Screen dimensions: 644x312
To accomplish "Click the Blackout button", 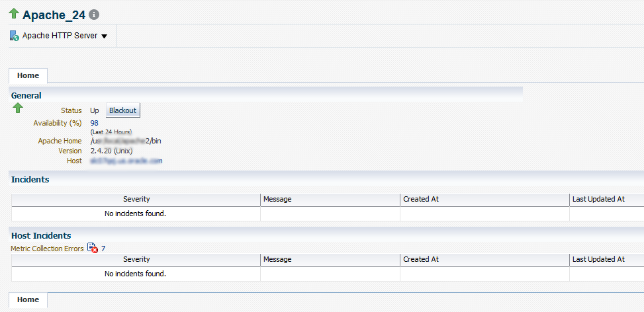I will 123,110.
